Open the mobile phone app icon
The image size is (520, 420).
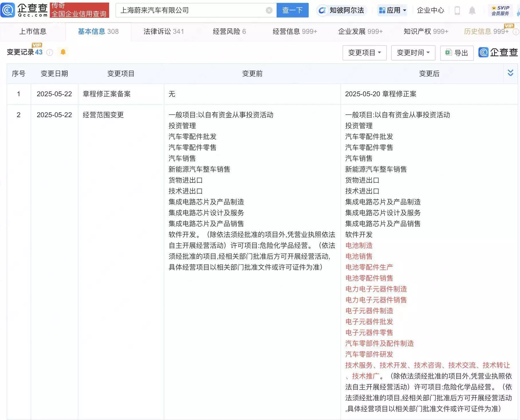point(457,11)
